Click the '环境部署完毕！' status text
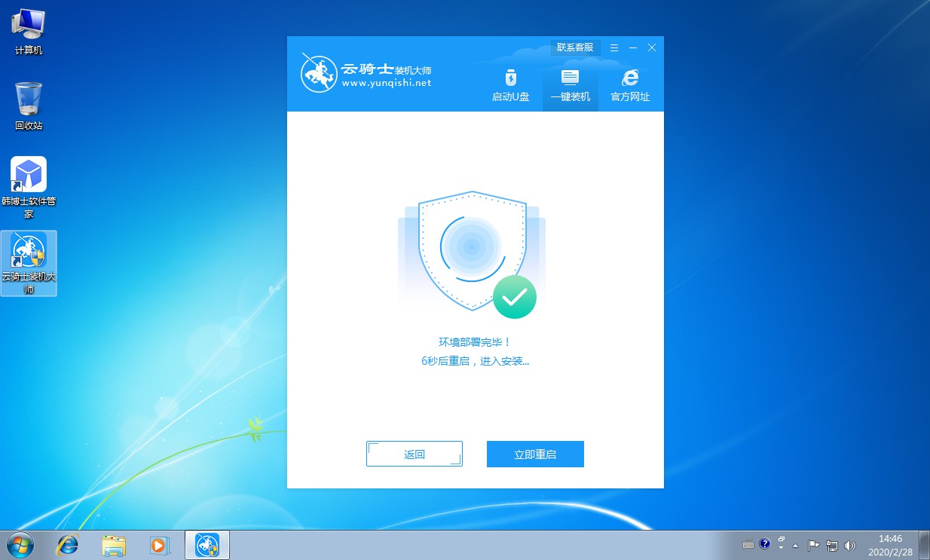This screenshot has height=560, width=930. 475,342
